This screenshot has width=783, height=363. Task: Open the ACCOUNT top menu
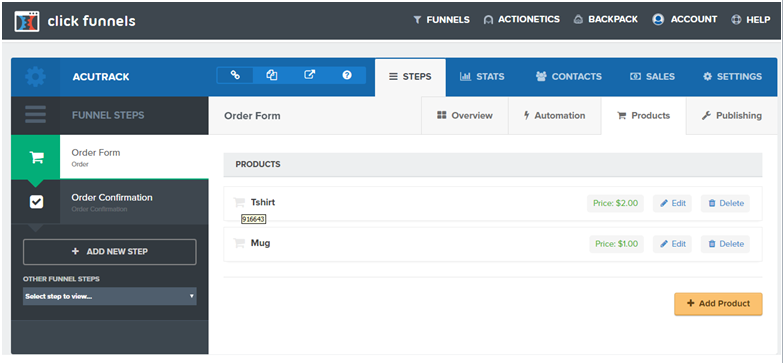pyautogui.click(x=685, y=20)
